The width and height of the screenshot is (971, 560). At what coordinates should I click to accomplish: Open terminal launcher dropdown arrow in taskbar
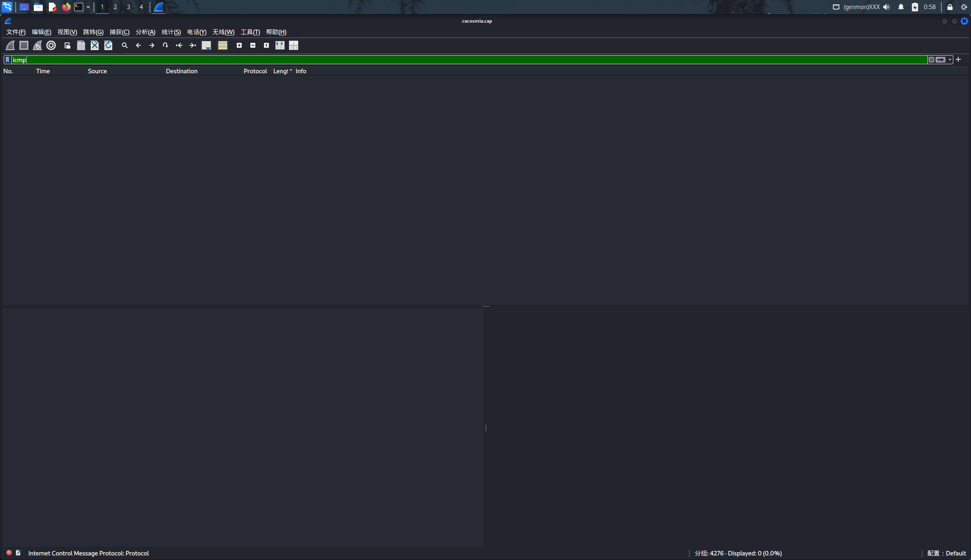[88, 7]
